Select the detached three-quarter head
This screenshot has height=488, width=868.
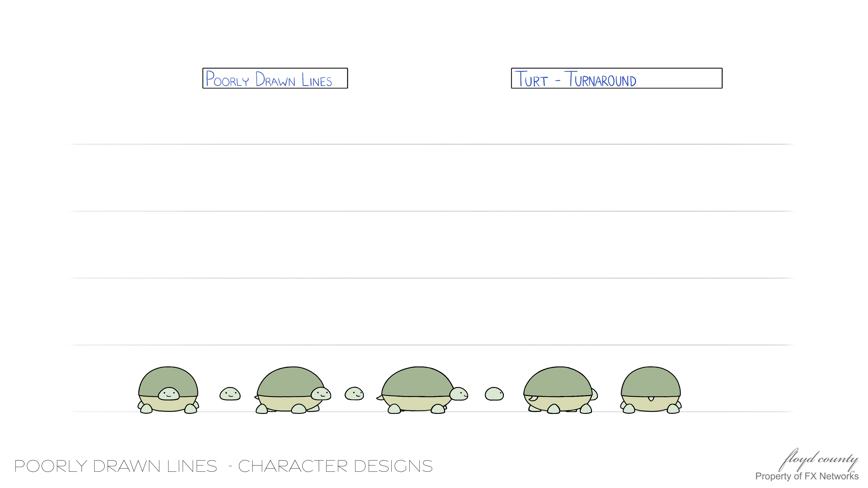click(x=354, y=393)
